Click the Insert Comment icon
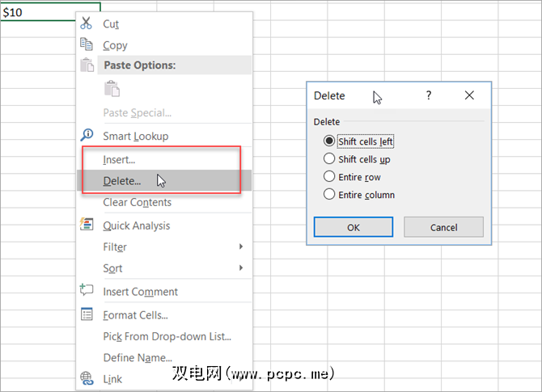The image size is (542, 392). 87,291
